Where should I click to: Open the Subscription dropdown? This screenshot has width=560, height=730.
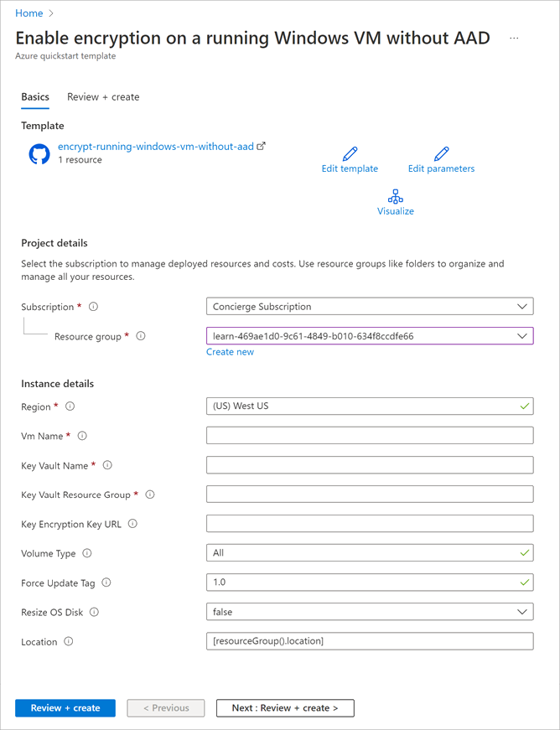(x=370, y=307)
